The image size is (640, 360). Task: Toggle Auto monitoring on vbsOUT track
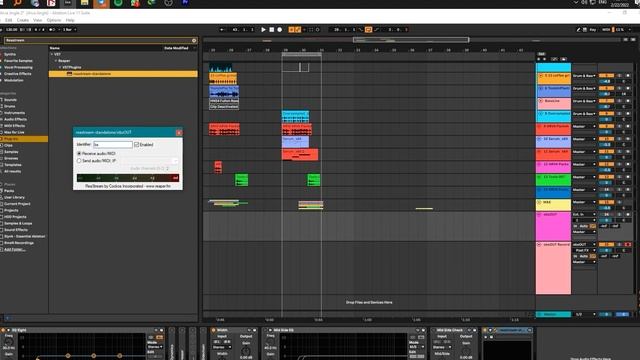click(x=584, y=226)
